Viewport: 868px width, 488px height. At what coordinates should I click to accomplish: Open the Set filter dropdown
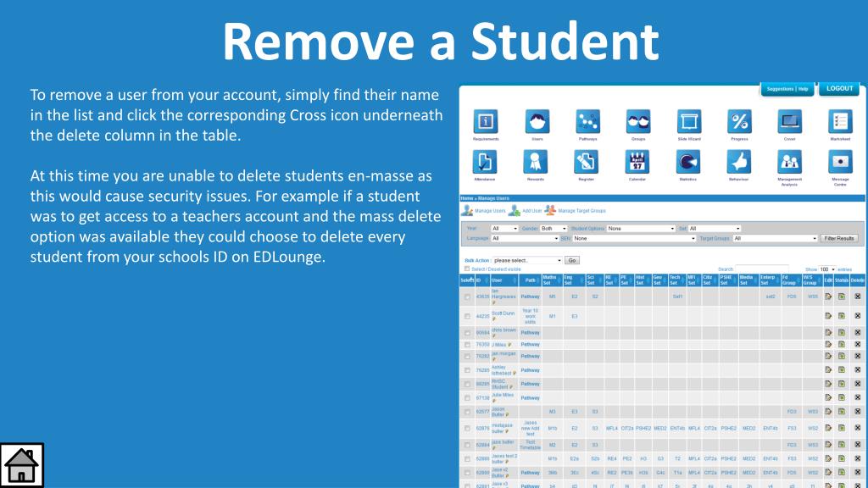click(715, 229)
